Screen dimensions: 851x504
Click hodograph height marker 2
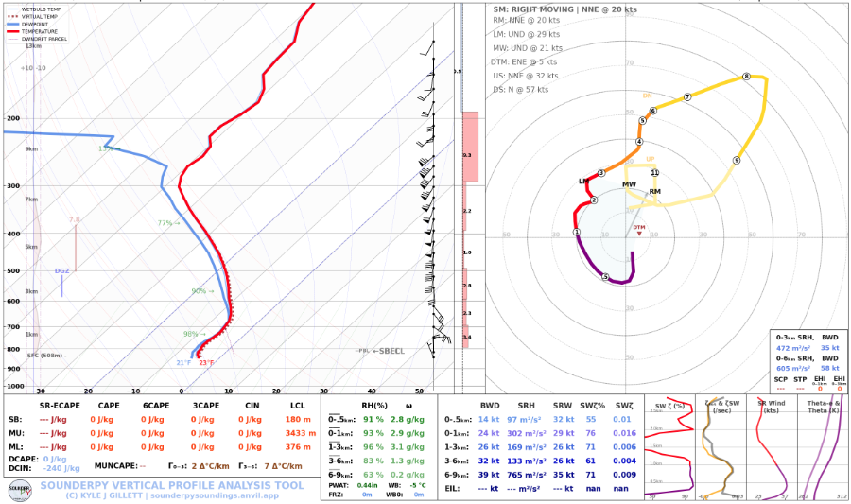pyautogui.click(x=594, y=200)
